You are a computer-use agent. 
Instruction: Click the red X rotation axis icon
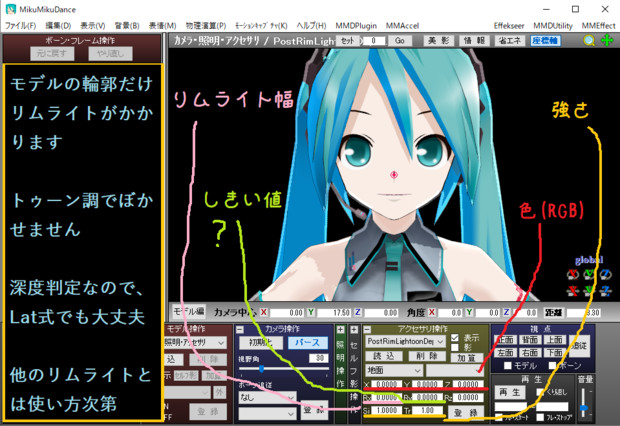click(573, 274)
